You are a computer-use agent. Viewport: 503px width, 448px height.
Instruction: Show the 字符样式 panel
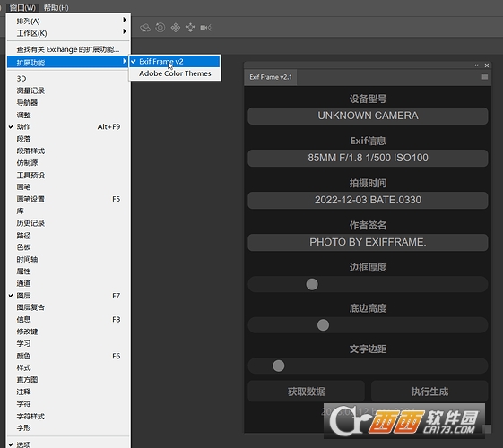click(68, 416)
